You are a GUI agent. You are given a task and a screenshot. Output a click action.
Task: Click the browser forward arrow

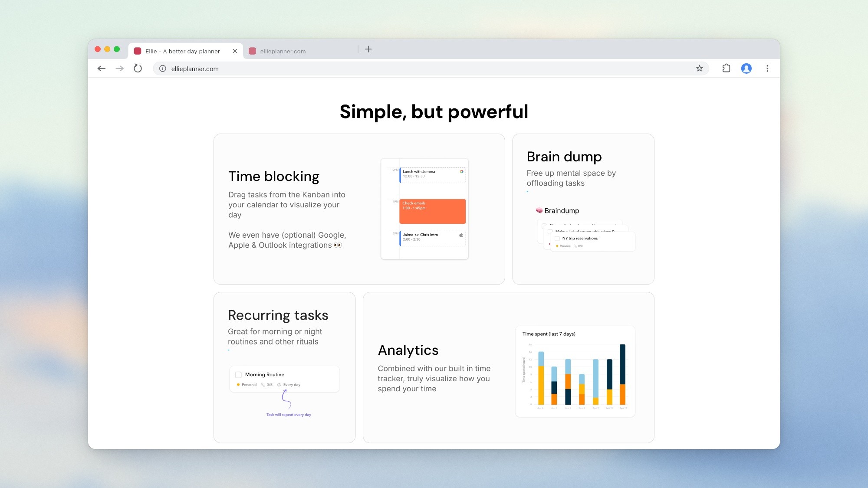pos(120,69)
